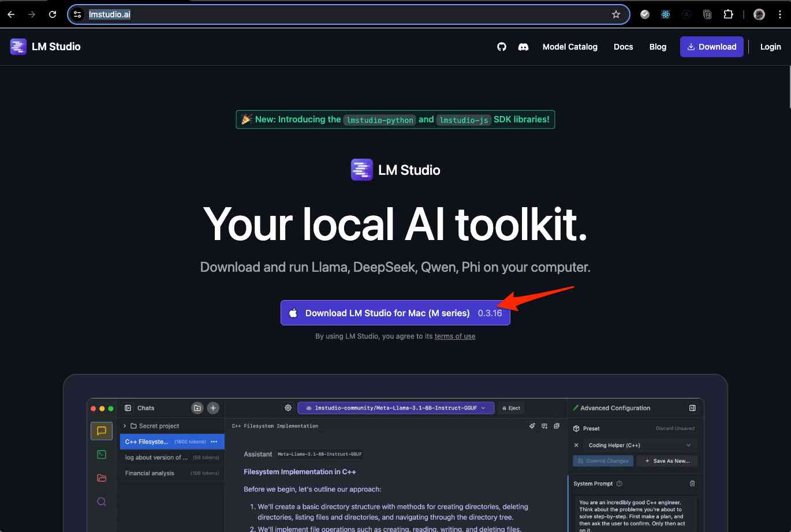Open the Coding Helper (C++) preset dropdown
Image resolution: width=791 pixels, height=532 pixels.
pyautogui.click(x=639, y=445)
